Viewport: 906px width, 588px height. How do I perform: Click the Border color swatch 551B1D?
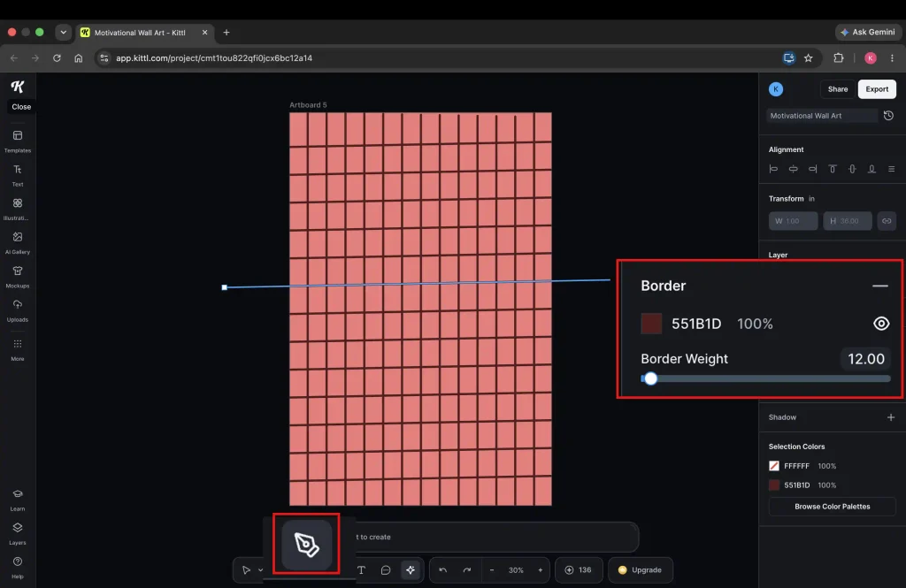click(x=651, y=324)
